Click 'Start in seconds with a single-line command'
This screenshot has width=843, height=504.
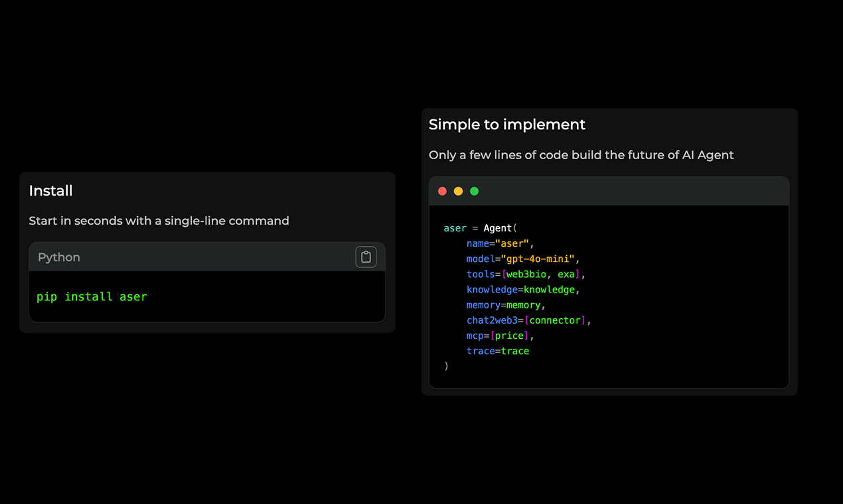point(159,221)
